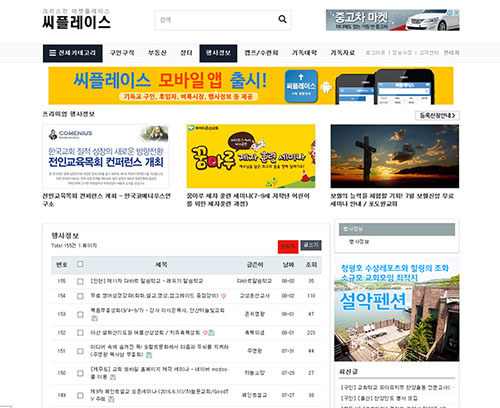
Task: Click the red 관리자 button above table
Action: [x=288, y=247]
